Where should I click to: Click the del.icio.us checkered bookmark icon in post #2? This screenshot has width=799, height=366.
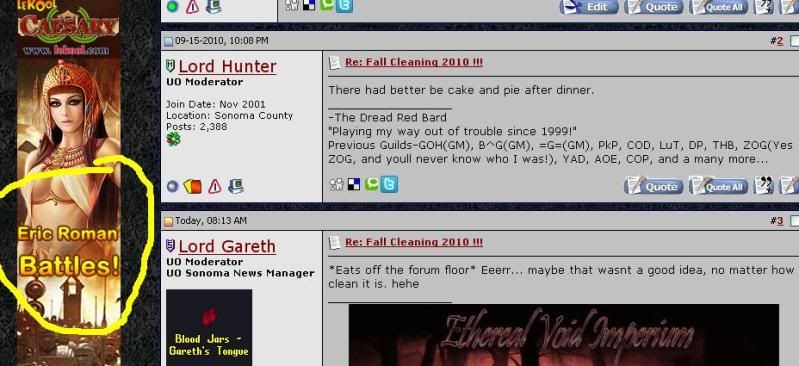tap(354, 184)
